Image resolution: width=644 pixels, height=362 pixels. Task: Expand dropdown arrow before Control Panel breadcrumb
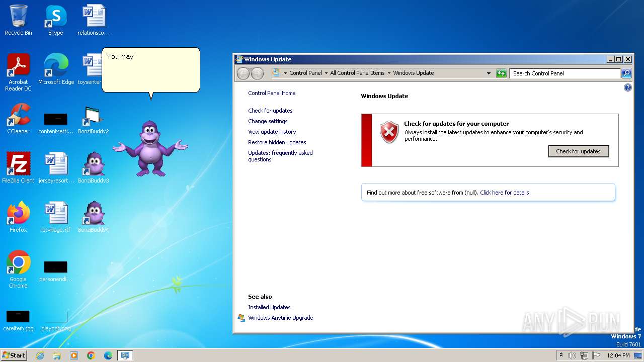[x=285, y=73]
